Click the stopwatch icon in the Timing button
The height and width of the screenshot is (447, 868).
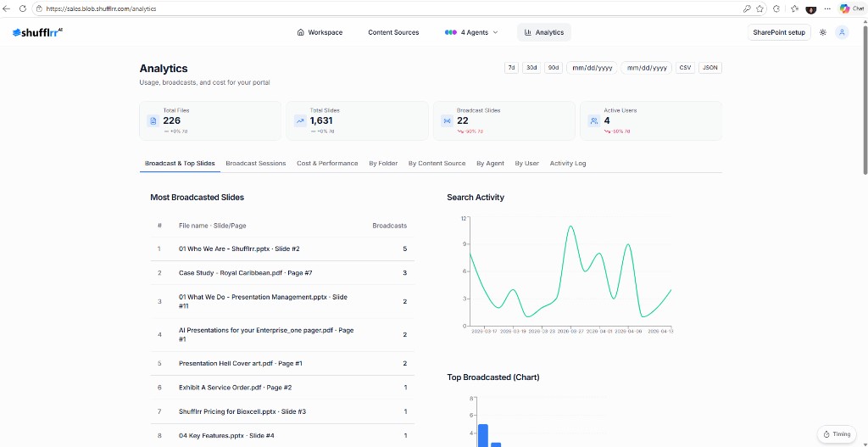(x=826, y=434)
